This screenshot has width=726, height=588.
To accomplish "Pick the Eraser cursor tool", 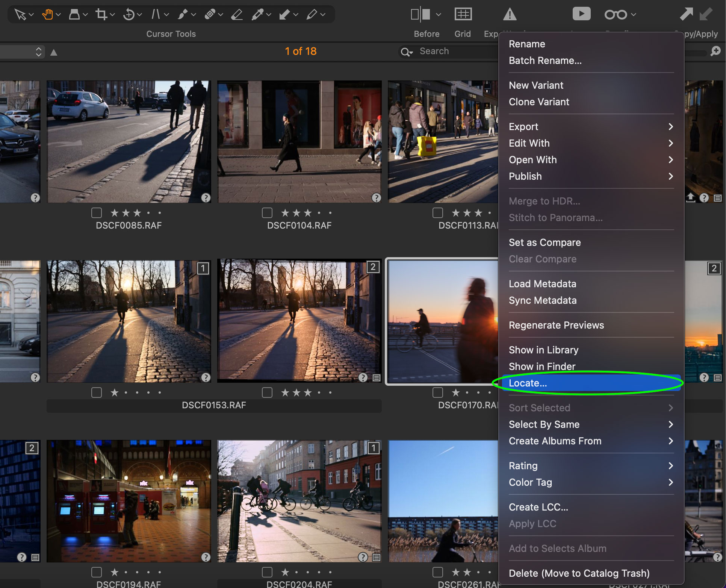I will point(237,14).
